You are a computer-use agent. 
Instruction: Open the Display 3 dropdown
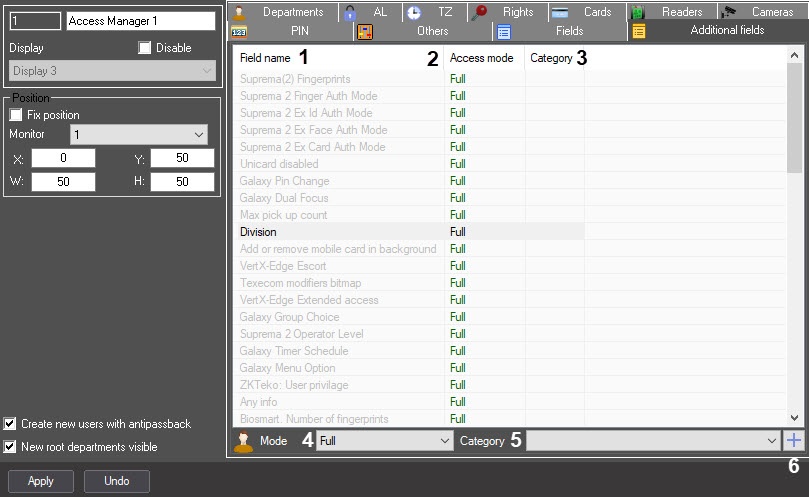[x=112, y=71]
